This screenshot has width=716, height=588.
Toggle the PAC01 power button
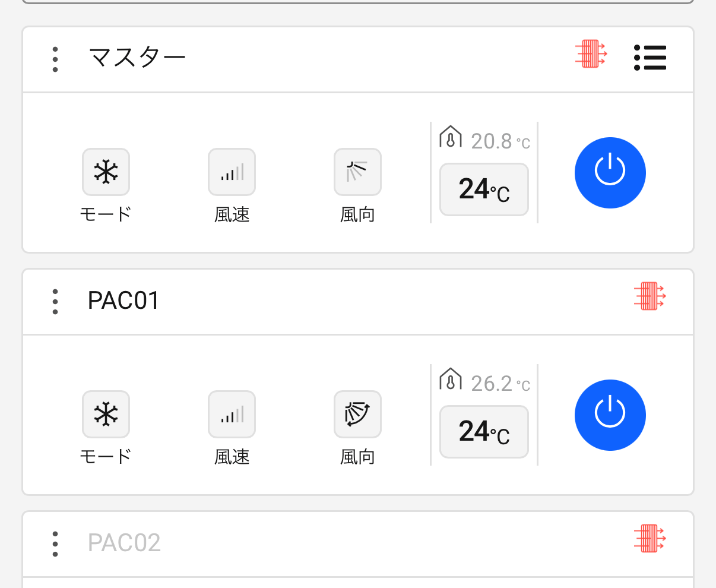[x=610, y=415]
